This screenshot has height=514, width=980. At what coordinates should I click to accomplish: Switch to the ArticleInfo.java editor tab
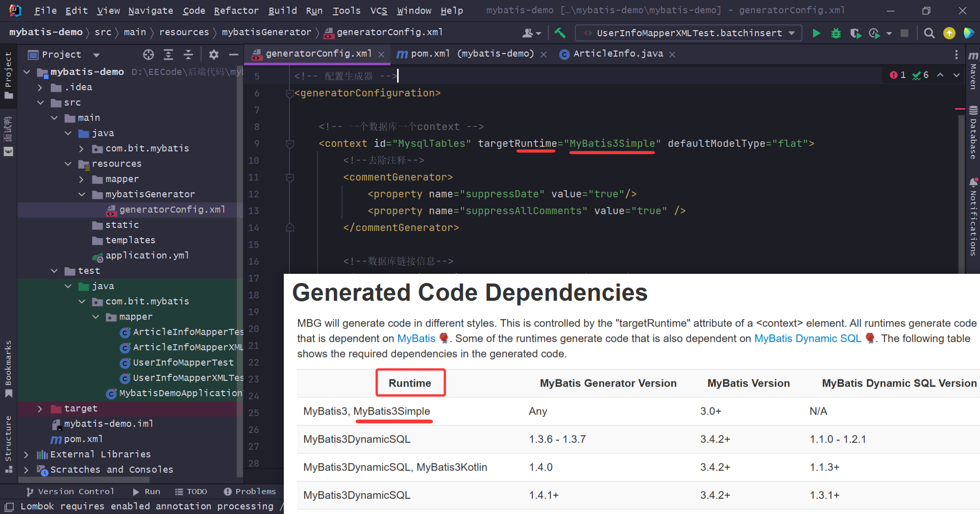pyautogui.click(x=618, y=54)
